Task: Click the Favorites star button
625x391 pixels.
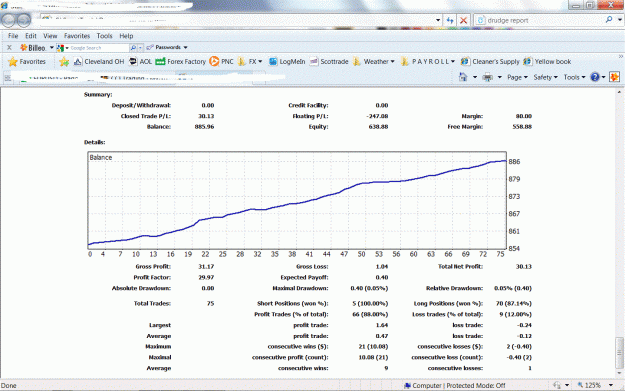Action: (x=27, y=62)
